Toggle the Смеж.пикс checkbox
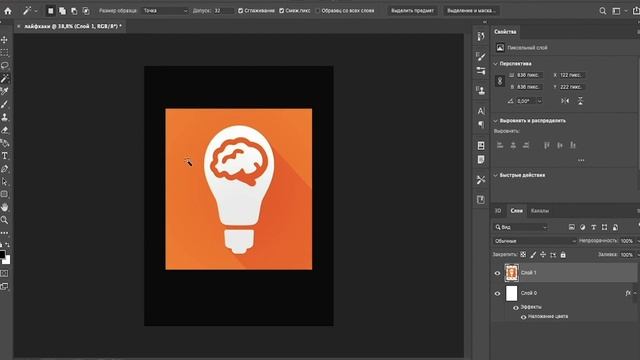The image size is (640, 360). tap(282, 11)
